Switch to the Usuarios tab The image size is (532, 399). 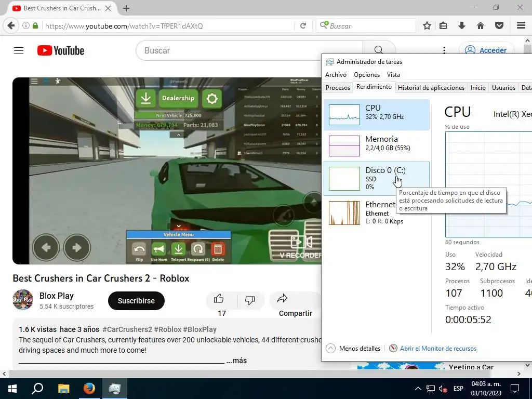(x=503, y=87)
